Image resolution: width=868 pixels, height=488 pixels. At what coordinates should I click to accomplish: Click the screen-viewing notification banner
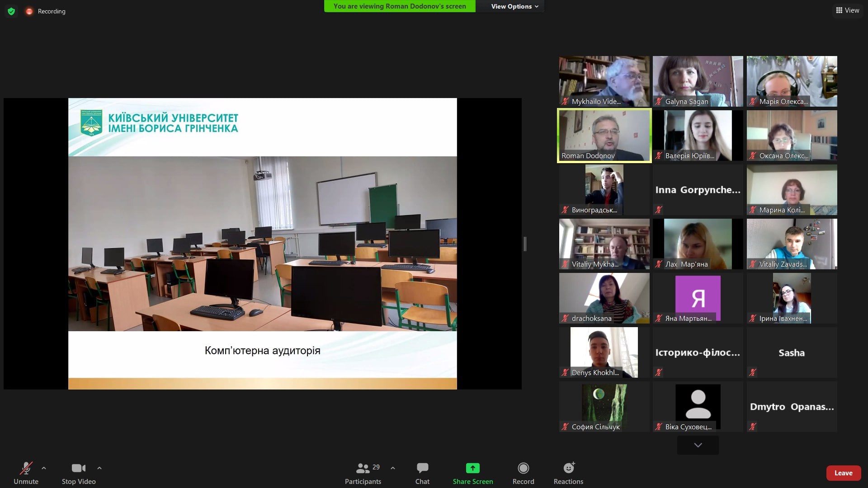click(400, 6)
